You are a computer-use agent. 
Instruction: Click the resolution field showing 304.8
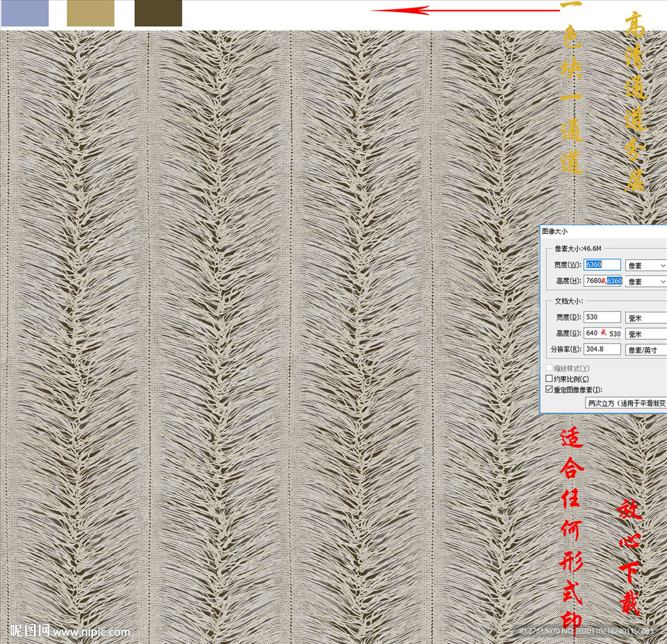(x=602, y=349)
